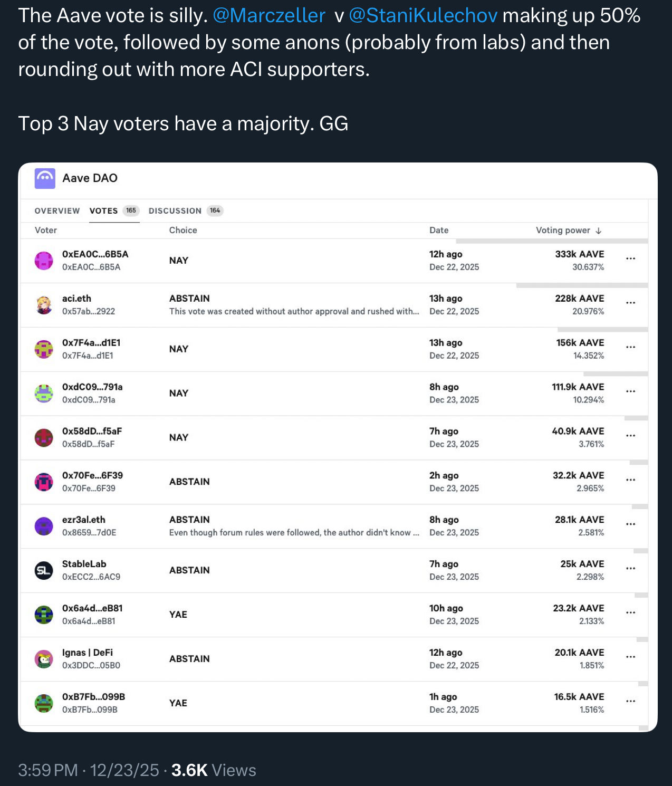
Task: Toggle the Voting power sort order arrow
Action: 598,231
